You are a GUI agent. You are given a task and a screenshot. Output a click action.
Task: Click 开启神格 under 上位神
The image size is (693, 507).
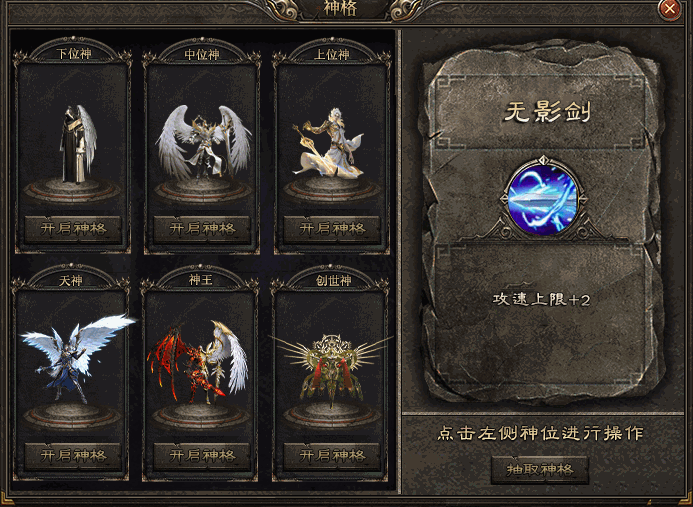332,229
